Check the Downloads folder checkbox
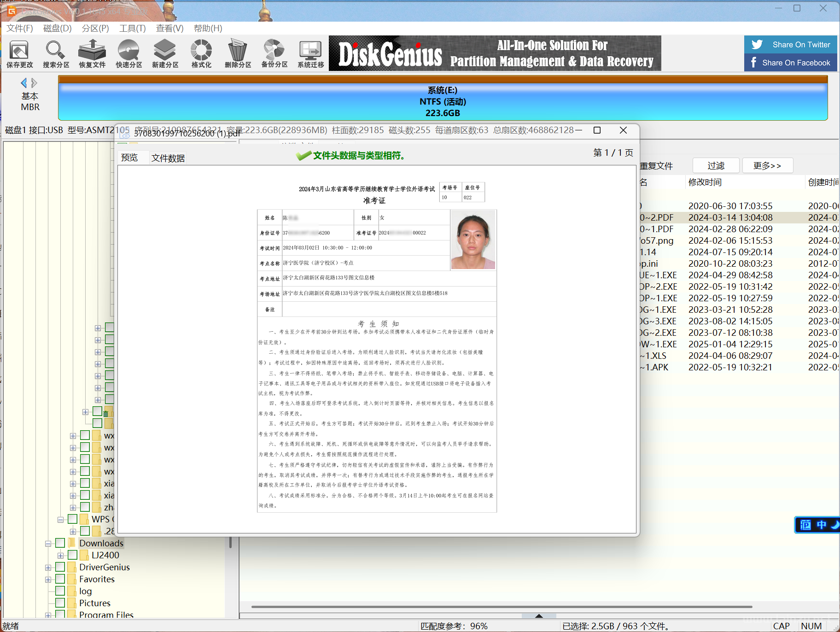Screen dimensions: 840x632 [x=60, y=543]
